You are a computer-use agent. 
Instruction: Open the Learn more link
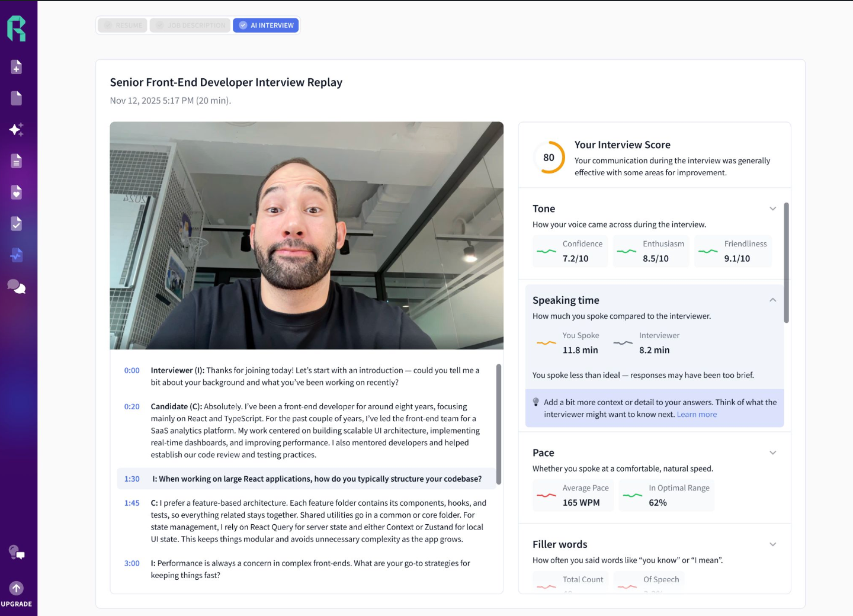[697, 415]
